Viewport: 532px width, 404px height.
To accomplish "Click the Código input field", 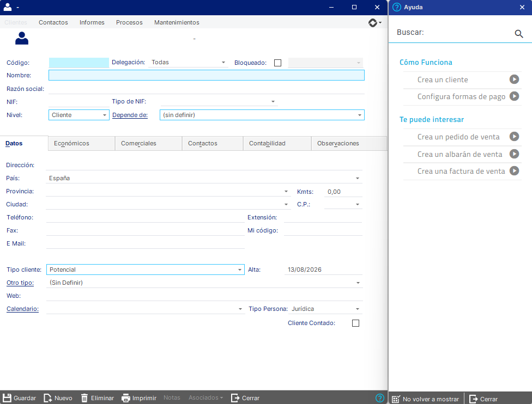I will [x=78, y=63].
